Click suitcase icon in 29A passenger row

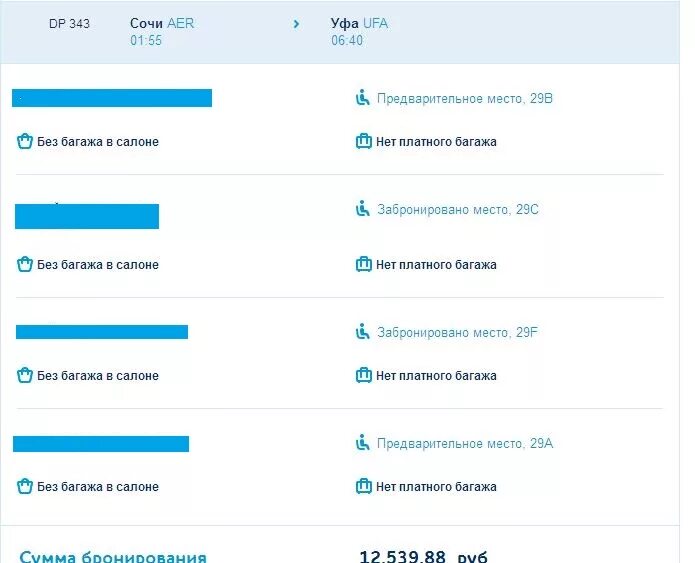(x=363, y=486)
